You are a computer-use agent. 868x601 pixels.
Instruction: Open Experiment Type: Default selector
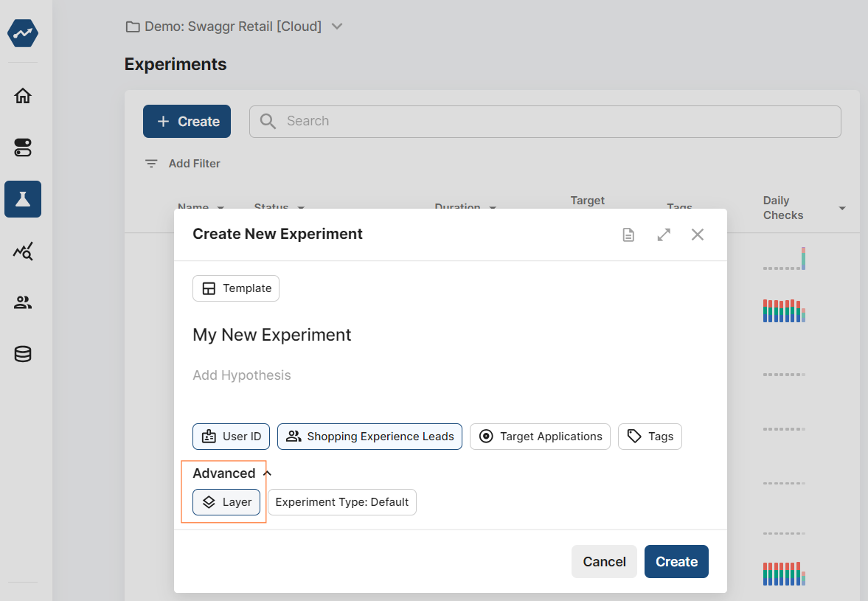click(x=342, y=501)
